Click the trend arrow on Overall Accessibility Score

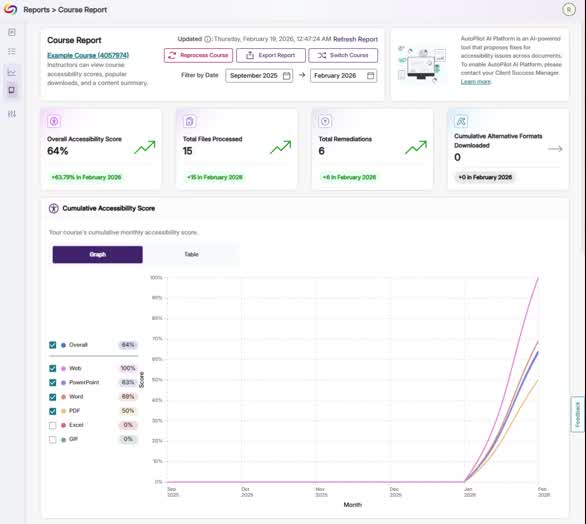[x=145, y=148]
